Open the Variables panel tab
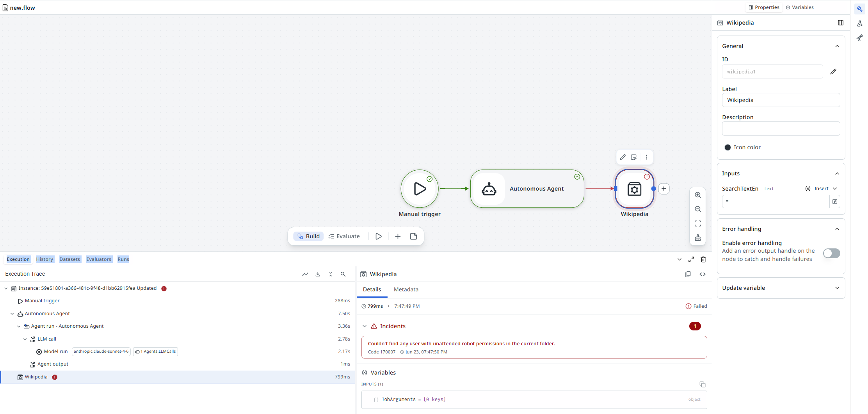This screenshot has width=868, height=414. [800, 7]
